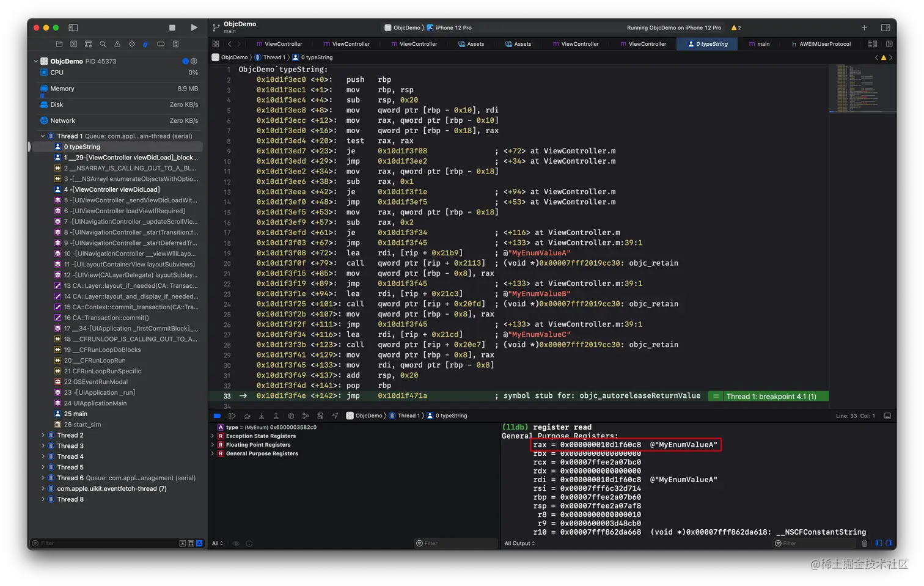Screen dimensions: 924x586
Task: Expand Floating Point Registers
Action: 213,445
